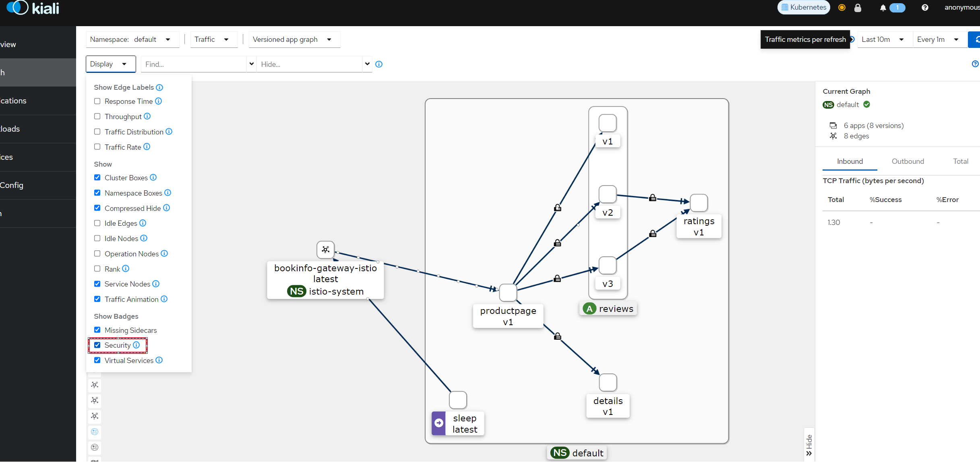980x462 pixels.
Task: Select the Total traffic tab
Action: tap(960, 161)
